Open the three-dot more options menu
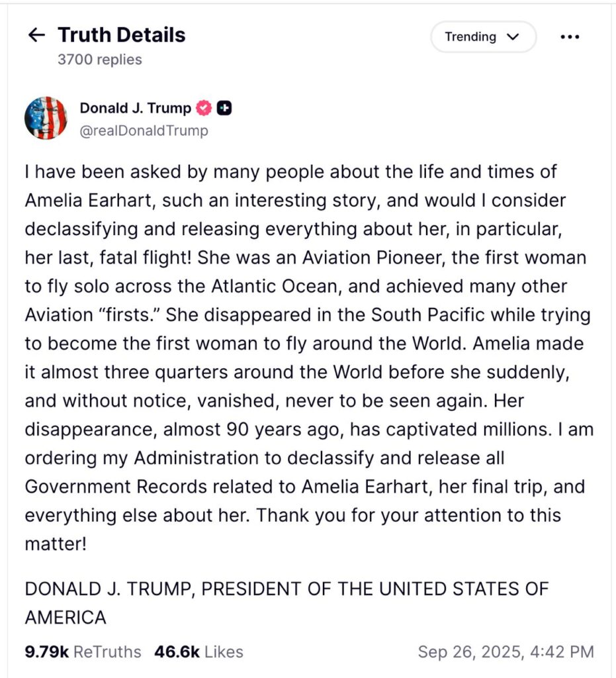 [569, 37]
